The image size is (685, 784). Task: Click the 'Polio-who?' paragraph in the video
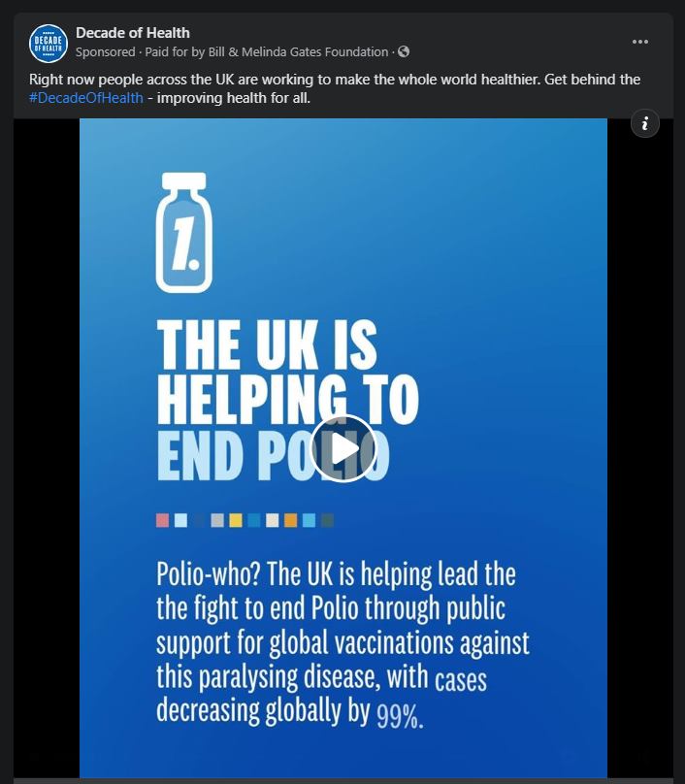(342, 643)
